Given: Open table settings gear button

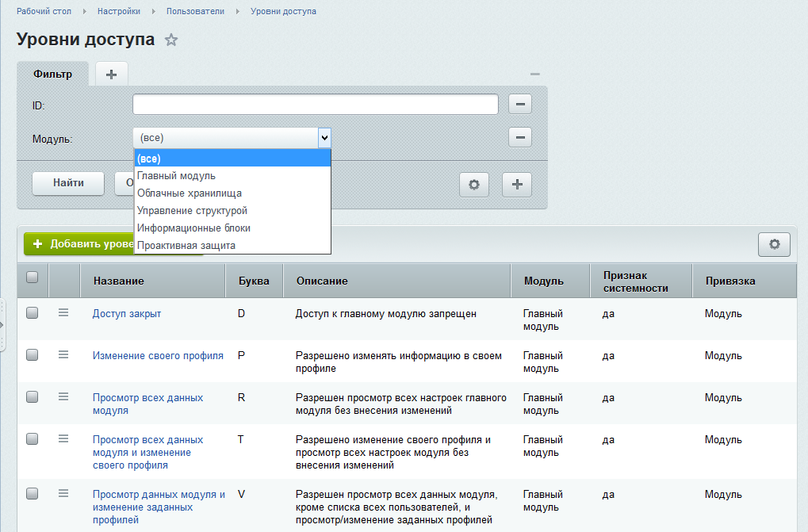Looking at the screenshot, I should [774, 244].
